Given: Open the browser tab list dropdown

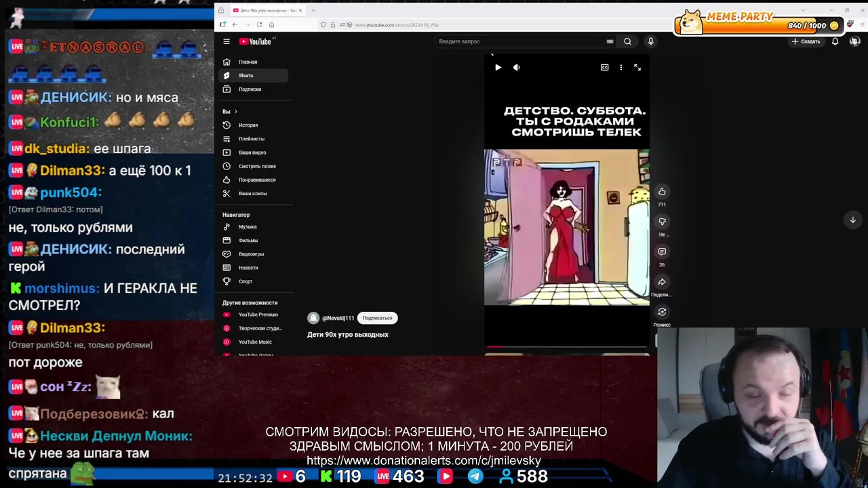Looking at the screenshot, I should coord(803,10).
